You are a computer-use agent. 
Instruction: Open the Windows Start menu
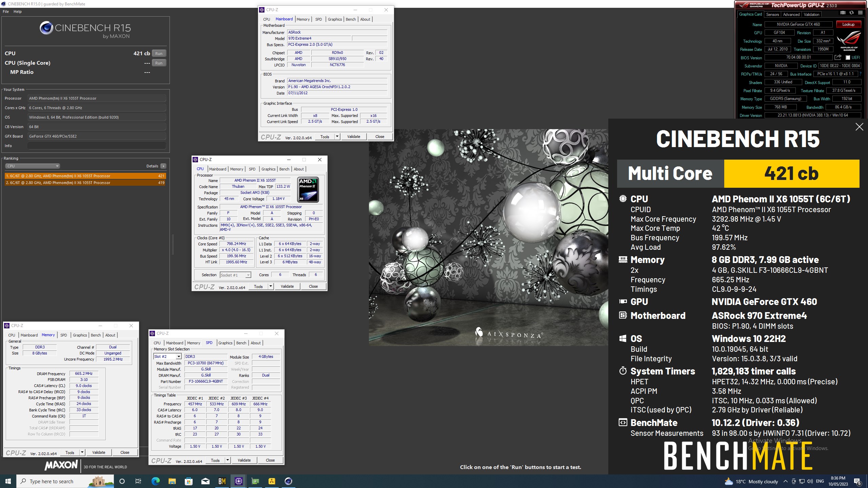[8, 481]
